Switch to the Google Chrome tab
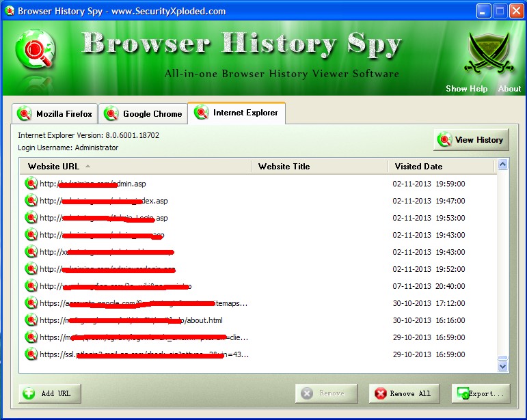Viewport: 527px width, 420px height. pos(143,114)
